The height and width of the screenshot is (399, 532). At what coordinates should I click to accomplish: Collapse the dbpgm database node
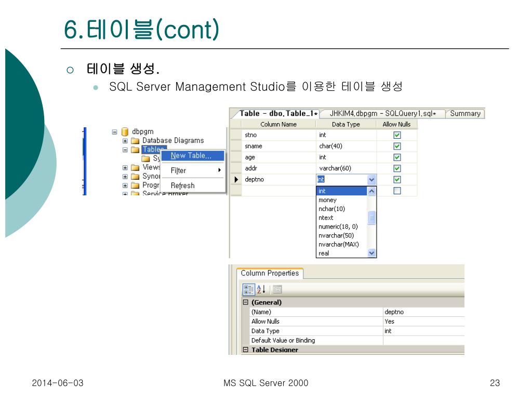[115, 132]
